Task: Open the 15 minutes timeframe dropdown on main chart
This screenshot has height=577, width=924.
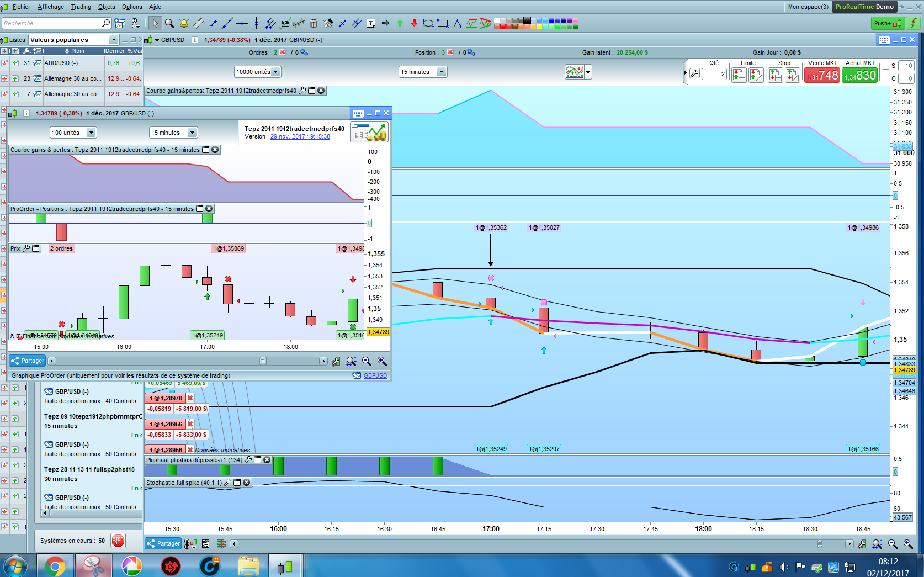Action: [x=441, y=72]
